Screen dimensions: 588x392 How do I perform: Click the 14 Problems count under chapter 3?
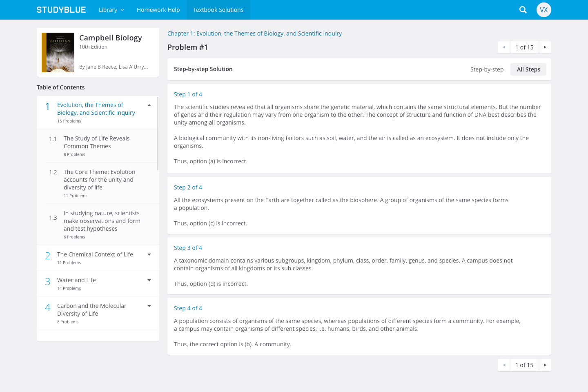(69, 289)
